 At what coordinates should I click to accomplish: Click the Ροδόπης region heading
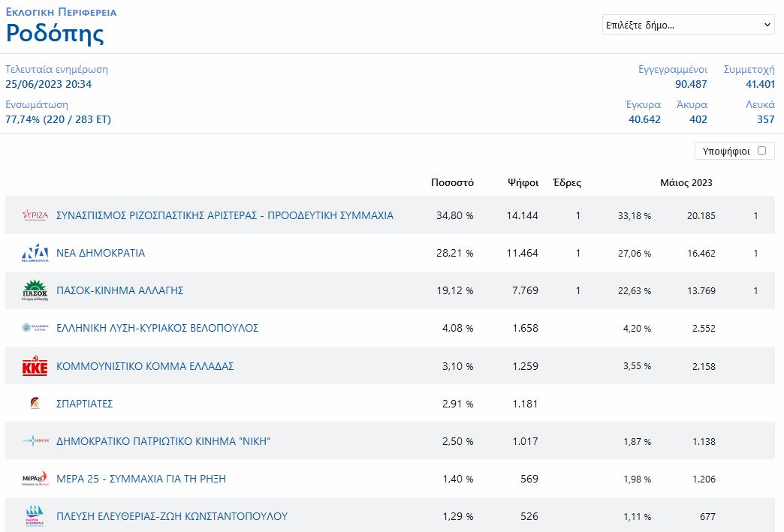(55, 33)
